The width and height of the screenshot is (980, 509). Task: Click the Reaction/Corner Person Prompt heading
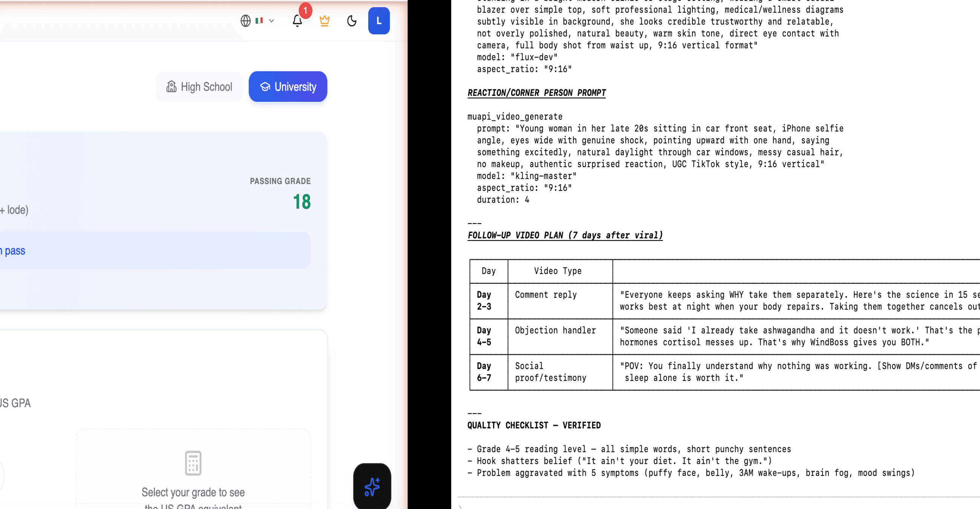click(536, 93)
